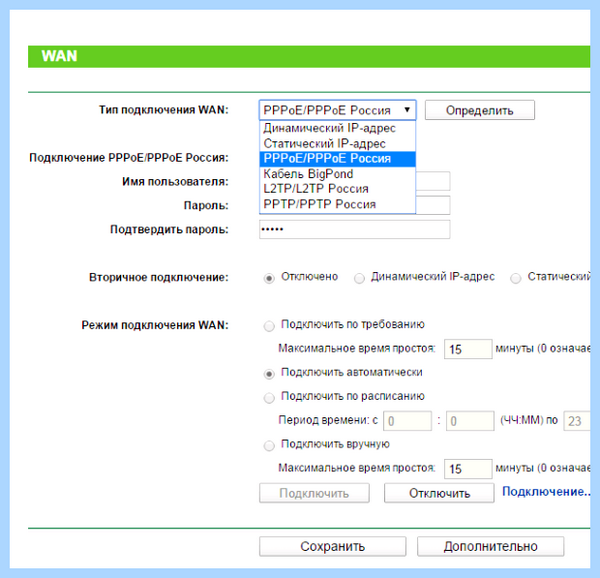
Task: Select Статический secondary connection radio
Action: [515, 278]
